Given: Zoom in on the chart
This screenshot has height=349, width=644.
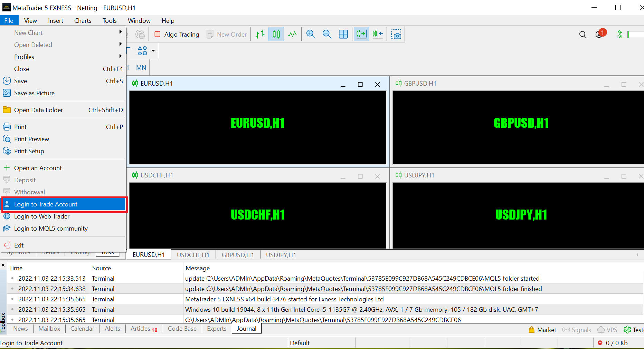Looking at the screenshot, I should click(x=311, y=34).
